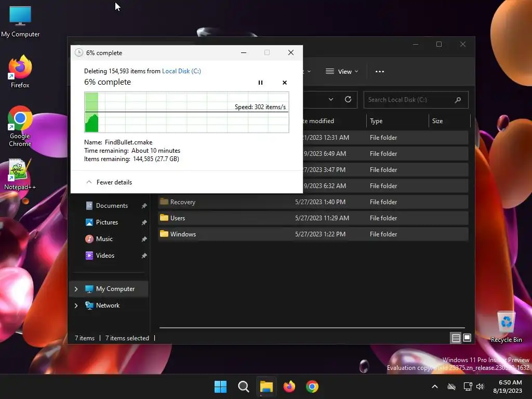The width and height of the screenshot is (532, 399).
Task: Launch Google Chrome desktop shortcut
Action: click(20, 126)
